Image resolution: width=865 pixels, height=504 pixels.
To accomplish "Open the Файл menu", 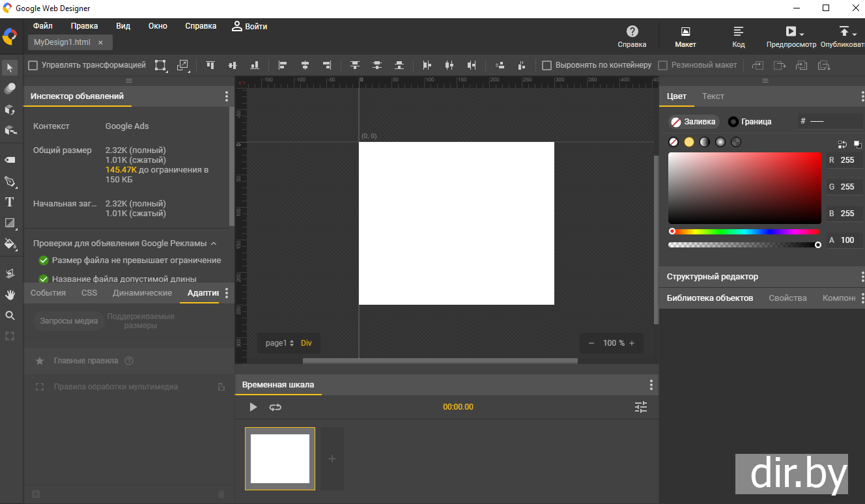I will [43, 26].
